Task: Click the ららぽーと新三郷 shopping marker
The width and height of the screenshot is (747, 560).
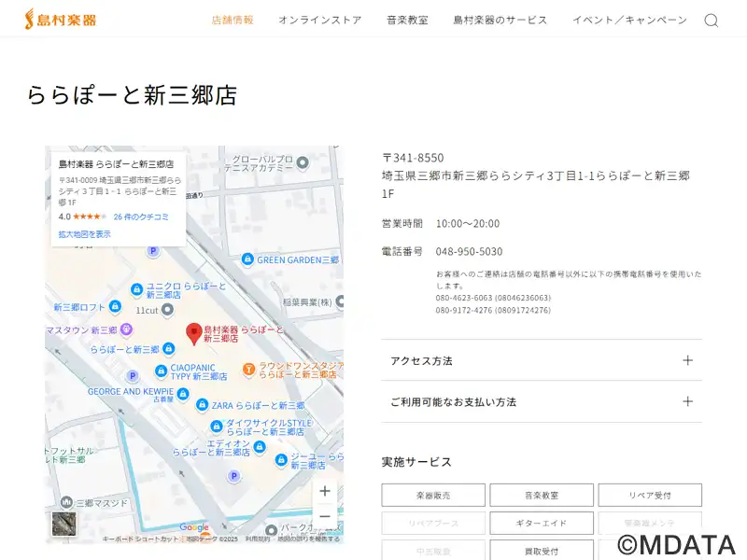Action: click(x=169, y=348)
